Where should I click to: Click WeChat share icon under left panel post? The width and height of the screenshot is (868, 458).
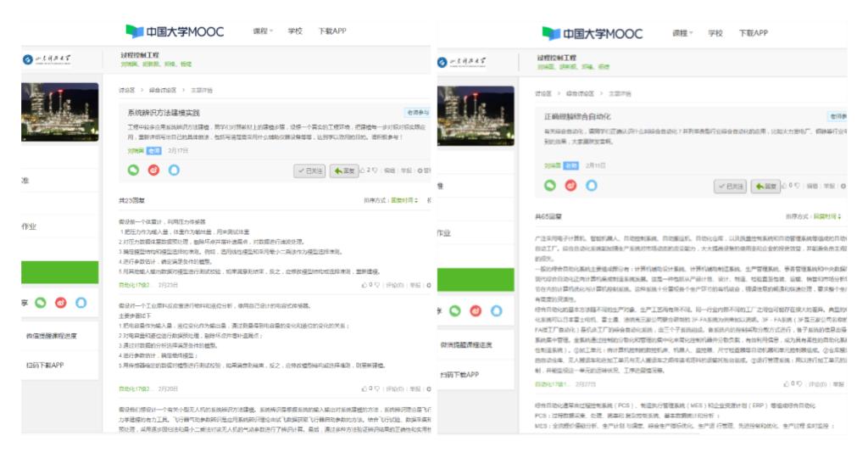(133, 170)
